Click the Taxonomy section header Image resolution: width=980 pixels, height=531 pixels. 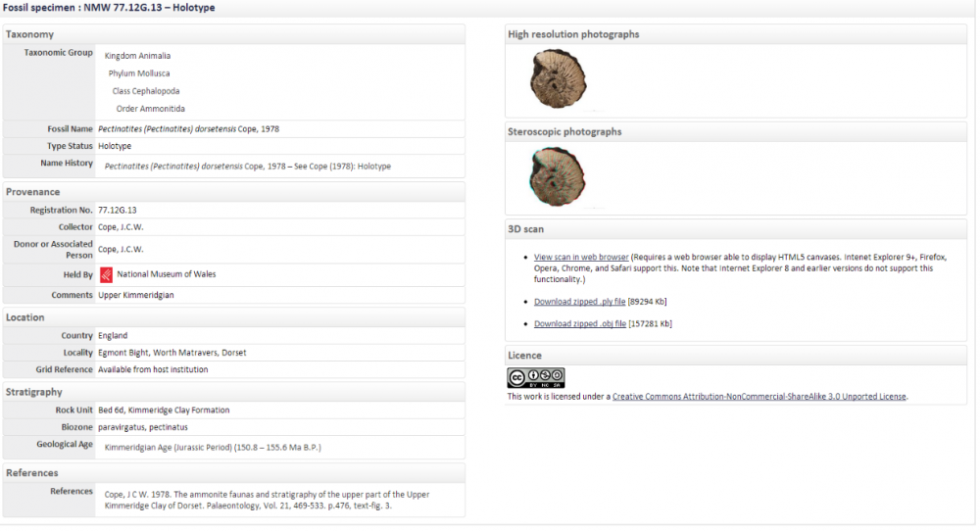(x=30, y=34)
